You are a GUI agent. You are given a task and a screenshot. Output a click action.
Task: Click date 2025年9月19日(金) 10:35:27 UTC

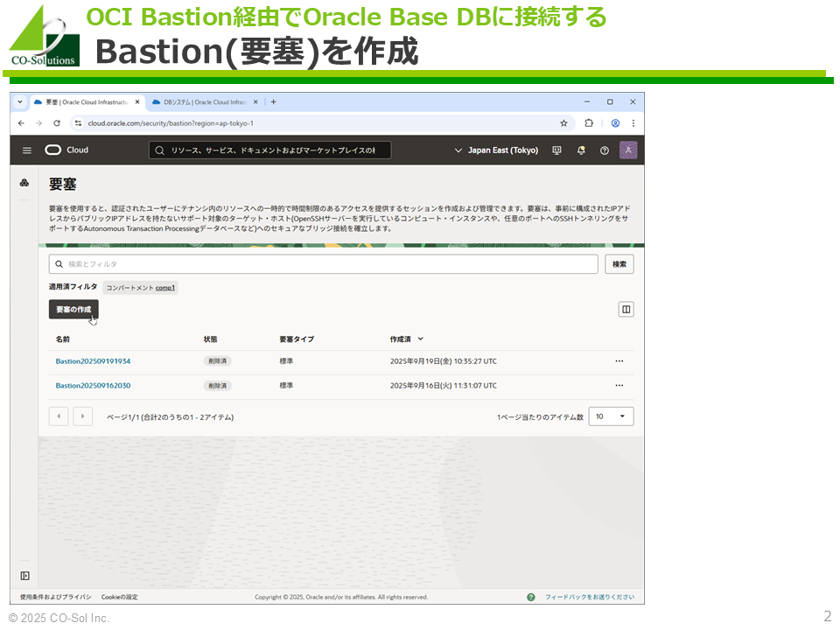tap(444, 361)
